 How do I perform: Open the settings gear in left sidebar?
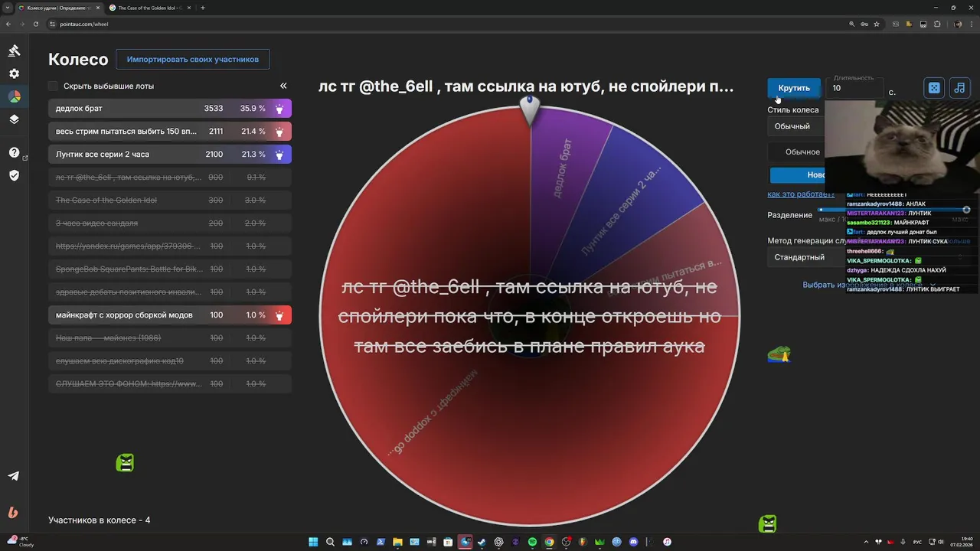pyautogui.click(x=14, y=73)
